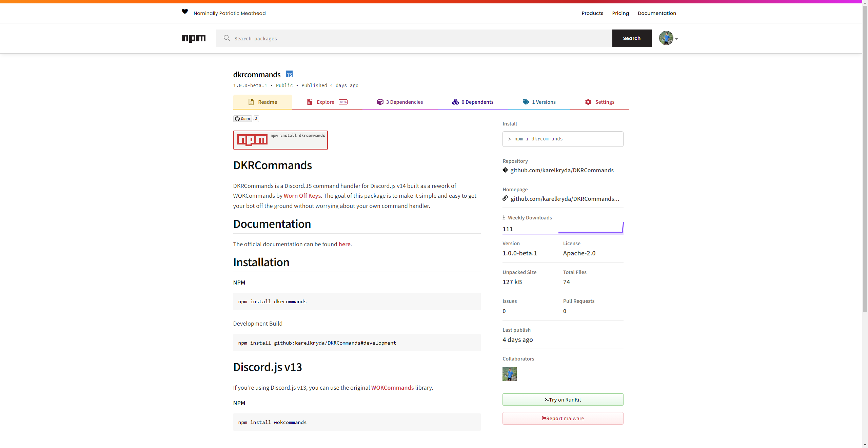This screenshot has width=868, height=448.
Task: Click the homepage link chain icon
Action: pos(505,198)
